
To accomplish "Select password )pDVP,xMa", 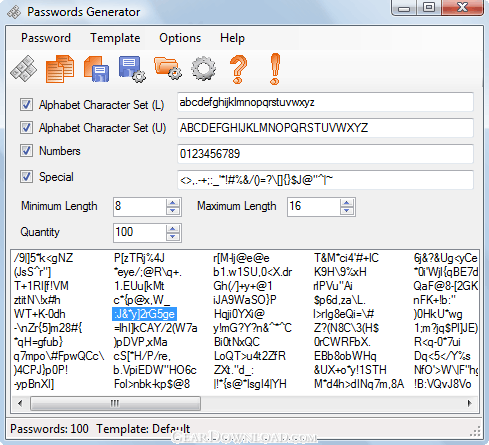I will (x=140, y=342).
